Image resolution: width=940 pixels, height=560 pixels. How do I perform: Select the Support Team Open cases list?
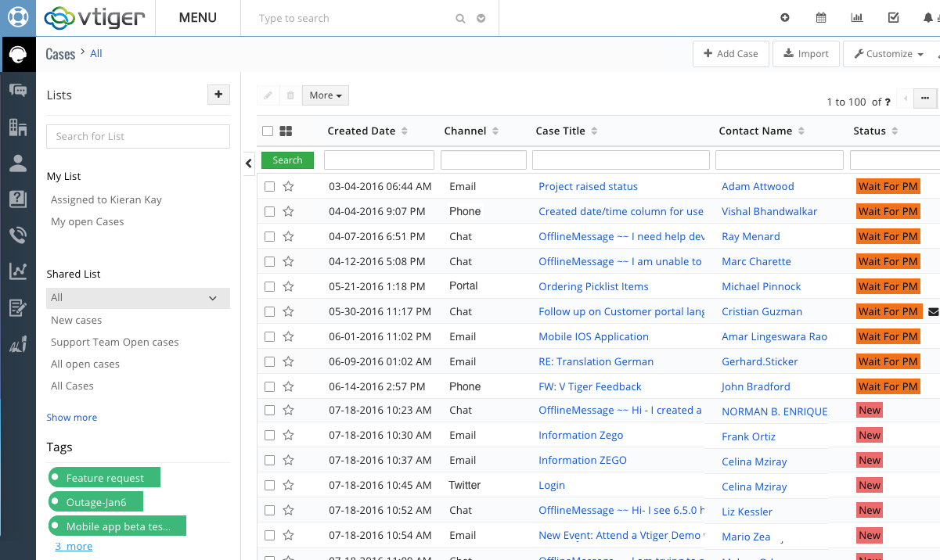coord(114,342)
